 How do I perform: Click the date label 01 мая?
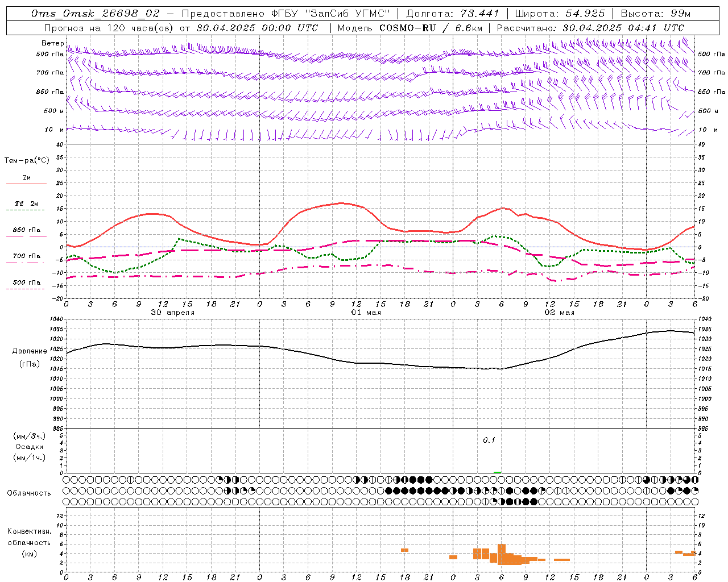click(x=366, y=313)
